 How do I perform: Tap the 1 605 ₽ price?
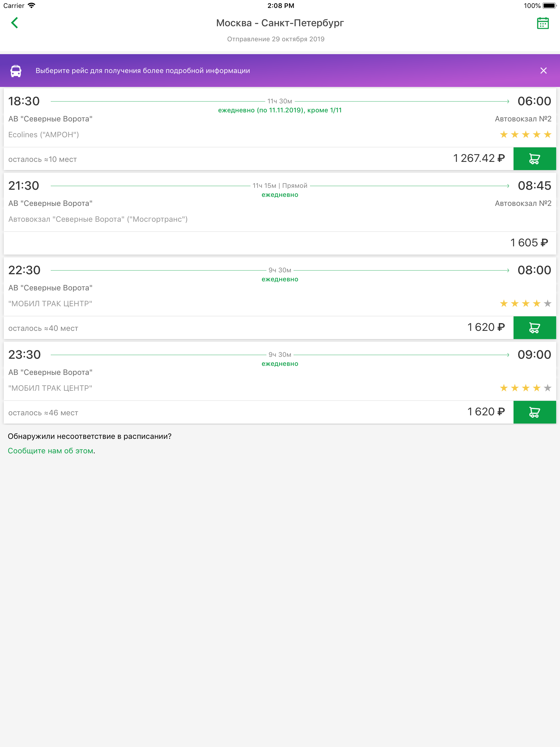pyautogui.click(x=529, y=243)
